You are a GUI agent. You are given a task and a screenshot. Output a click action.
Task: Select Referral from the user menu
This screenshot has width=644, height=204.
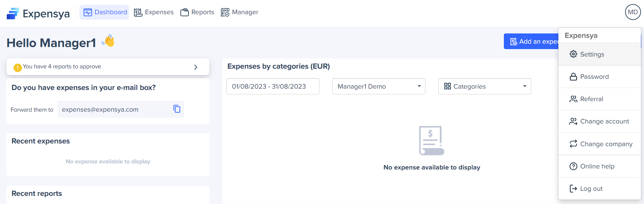(x=592, y=99)
